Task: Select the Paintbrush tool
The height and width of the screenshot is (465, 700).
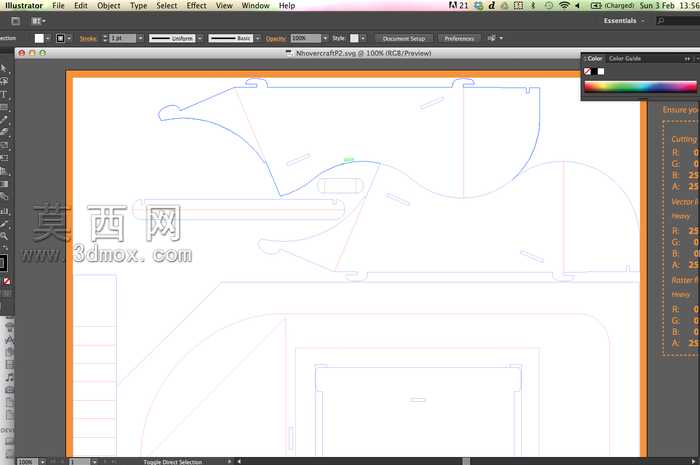Action: pyautogui.click(x=4, y=120)
